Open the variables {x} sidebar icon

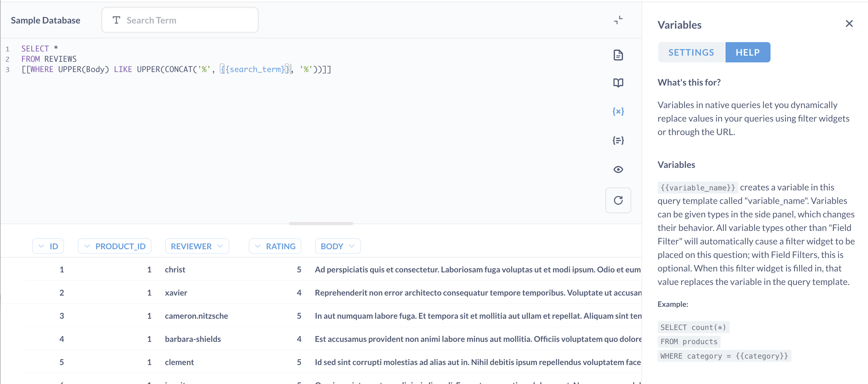tap(618, 112)
